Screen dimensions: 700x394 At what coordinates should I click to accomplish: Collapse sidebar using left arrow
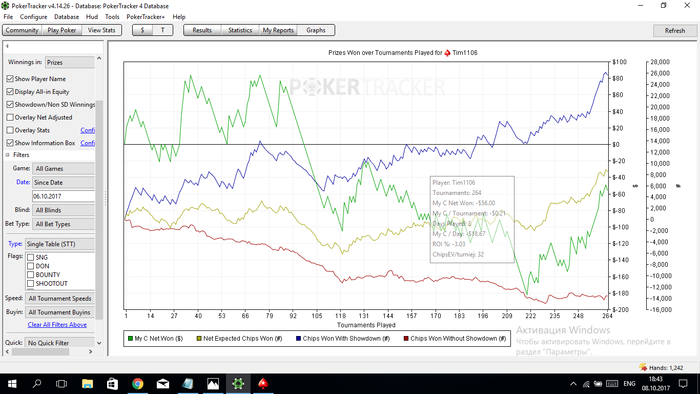[x=7, y=46]
